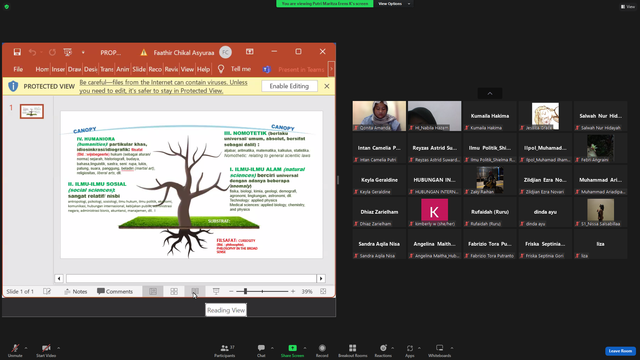Dismiss the Protected View message bar

pos(327,86)
